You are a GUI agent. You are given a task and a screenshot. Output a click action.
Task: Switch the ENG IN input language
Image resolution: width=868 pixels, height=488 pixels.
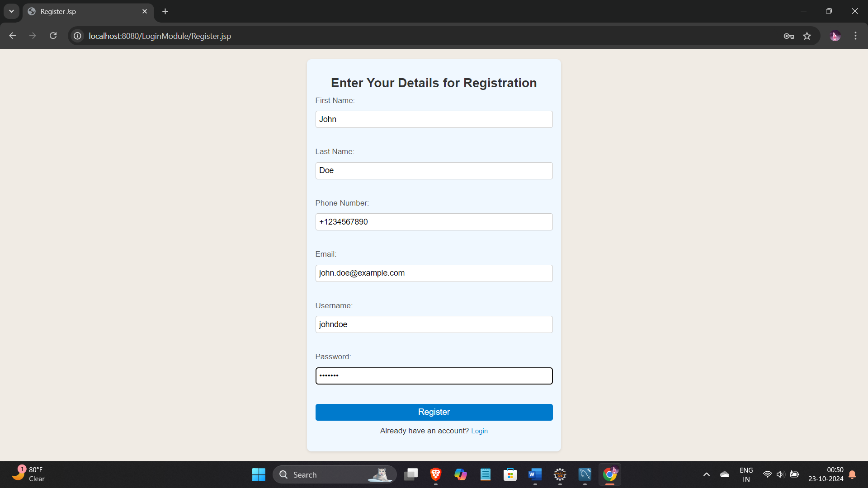[746, 474]
